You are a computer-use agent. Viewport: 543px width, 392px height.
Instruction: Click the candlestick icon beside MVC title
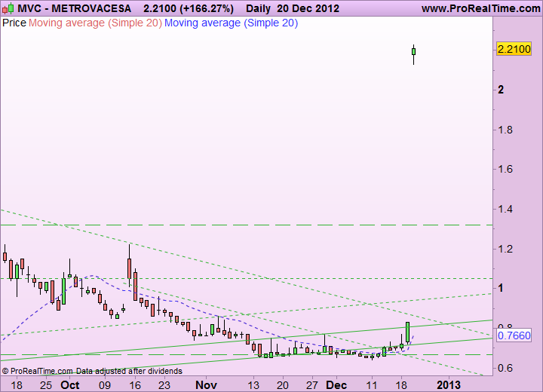pos(8,8)
